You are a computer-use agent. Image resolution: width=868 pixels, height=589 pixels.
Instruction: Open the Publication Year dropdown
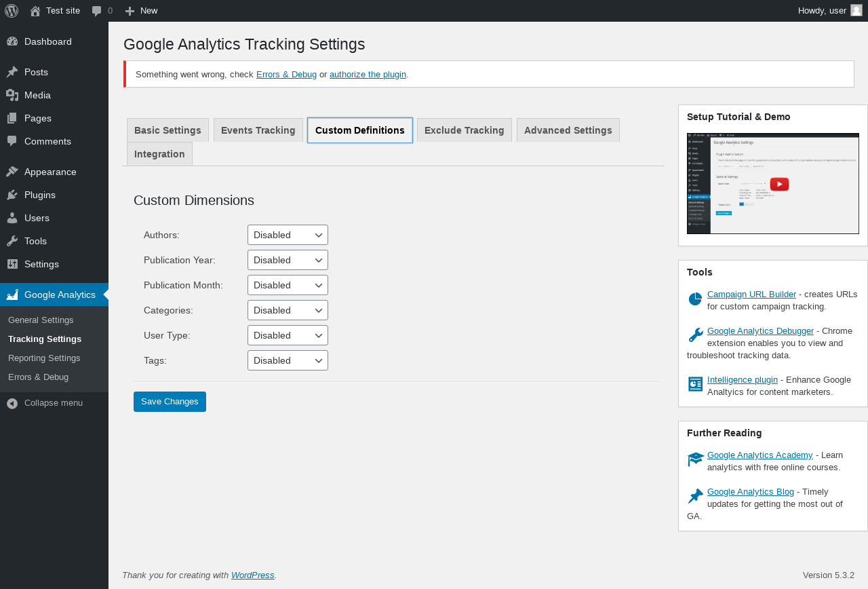pyautogui.click(x=288, y=260)
